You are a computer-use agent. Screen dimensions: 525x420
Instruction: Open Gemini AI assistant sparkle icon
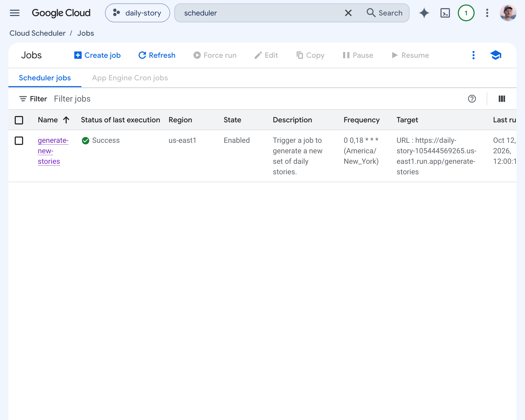[424, 13]
